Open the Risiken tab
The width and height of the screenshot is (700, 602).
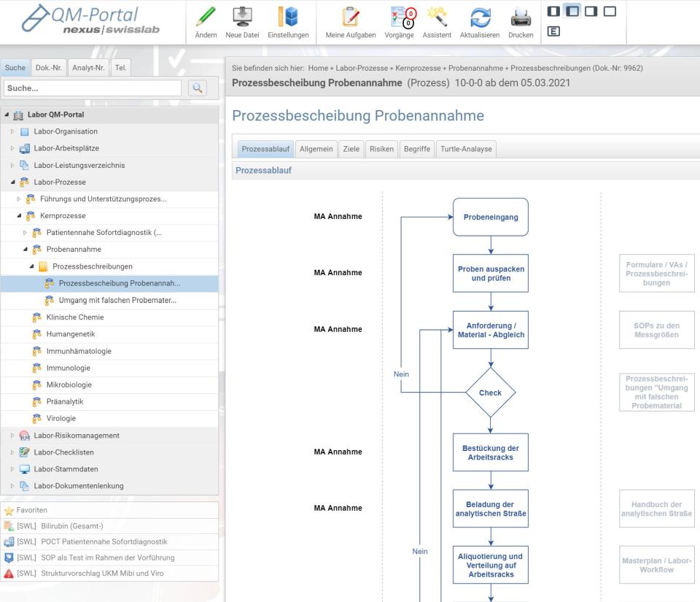click(381, 149)
